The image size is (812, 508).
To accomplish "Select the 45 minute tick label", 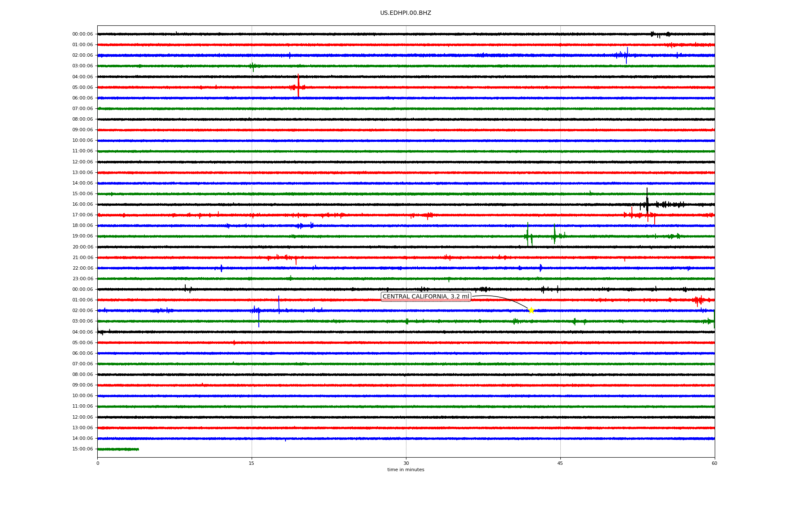I will tap(560, 463).
